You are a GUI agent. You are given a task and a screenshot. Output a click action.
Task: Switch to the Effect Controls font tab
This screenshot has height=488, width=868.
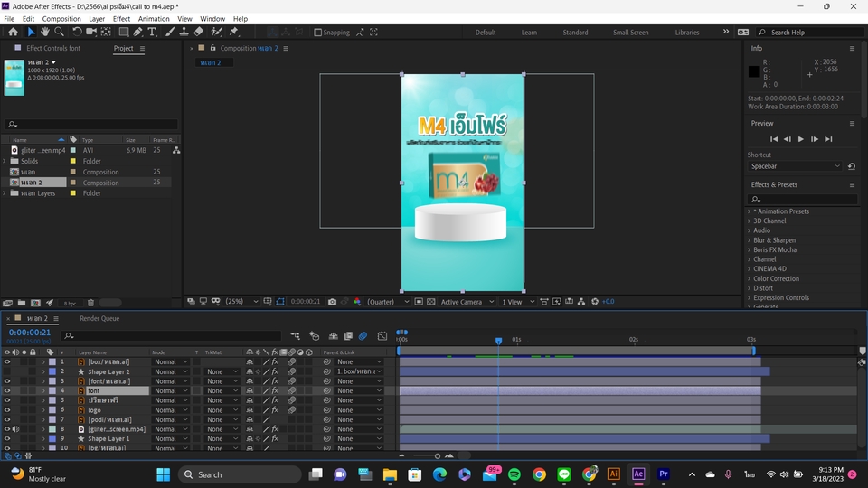coord(53,48)
